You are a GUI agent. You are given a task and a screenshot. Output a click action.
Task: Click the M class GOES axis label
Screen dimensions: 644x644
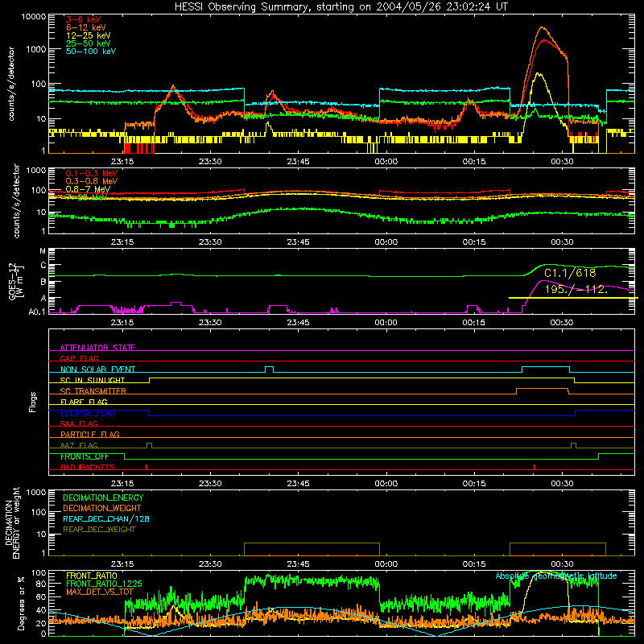click(43, 251)
